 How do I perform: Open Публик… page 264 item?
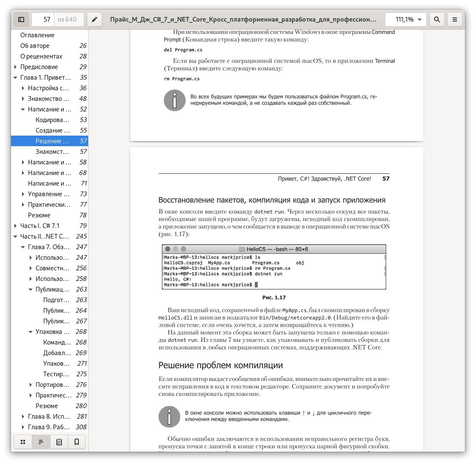[x=50, y=311]
